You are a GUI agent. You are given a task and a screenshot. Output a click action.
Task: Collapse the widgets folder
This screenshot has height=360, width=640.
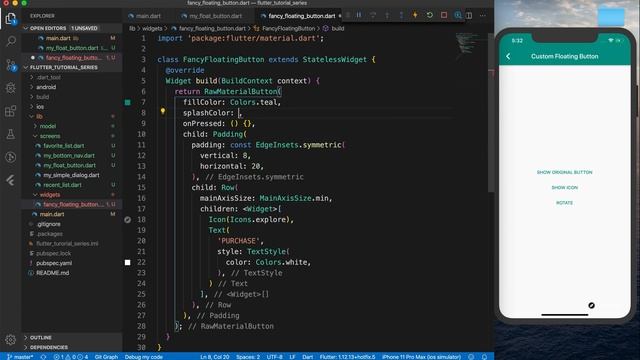[x=50, y=195]
